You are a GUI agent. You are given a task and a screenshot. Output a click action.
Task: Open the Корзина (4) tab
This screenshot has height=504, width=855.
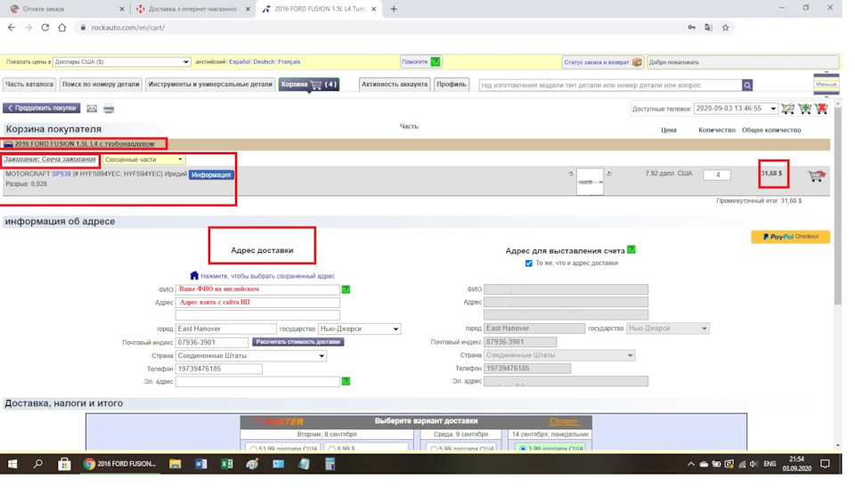[x=309, y=85]
